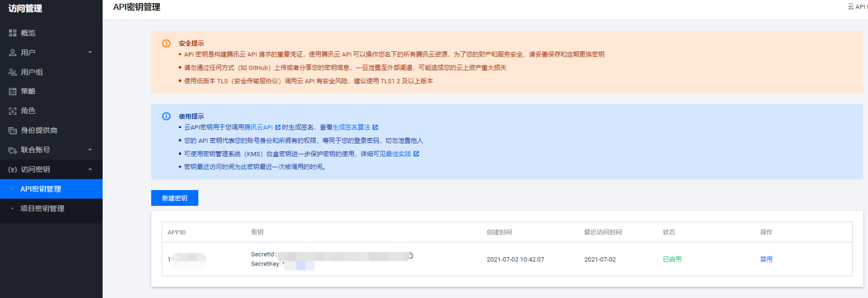The height and width of the screenshot is (298, 868).
Task: Click the 角色 role icon
Action: click(x=13, y=111)
